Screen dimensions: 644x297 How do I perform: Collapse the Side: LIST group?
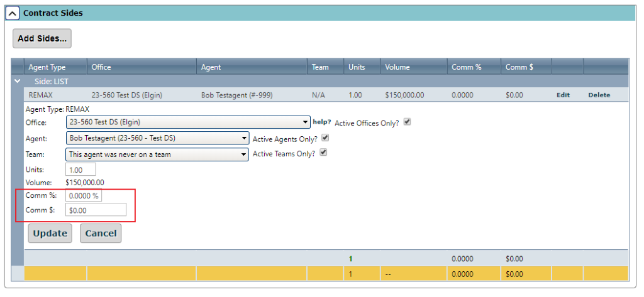coord(18,82)
